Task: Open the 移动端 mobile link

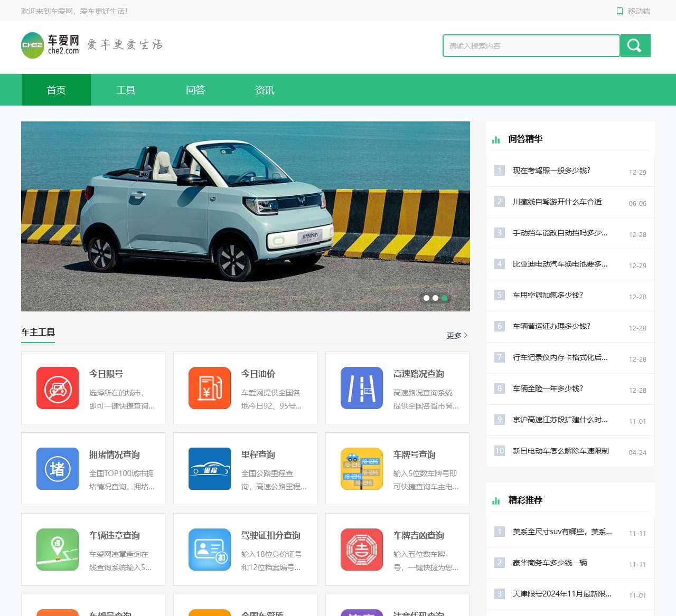Action: click(x=633, y=11)
